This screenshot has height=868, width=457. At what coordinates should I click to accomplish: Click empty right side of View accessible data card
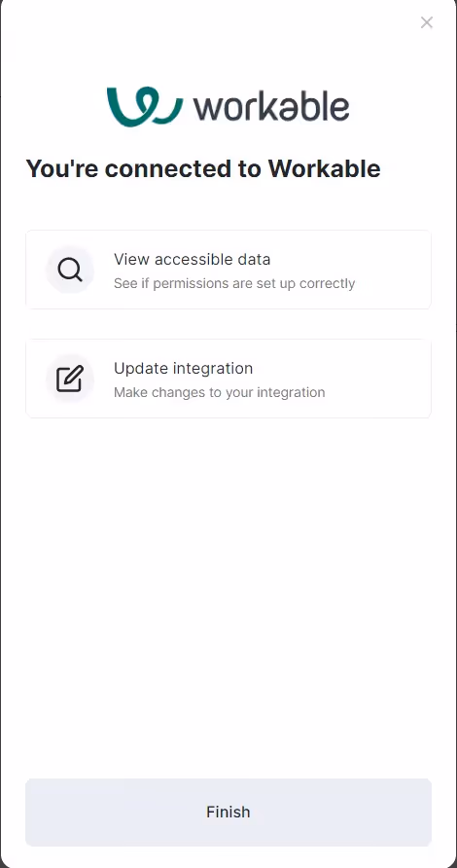coord(396,270)
